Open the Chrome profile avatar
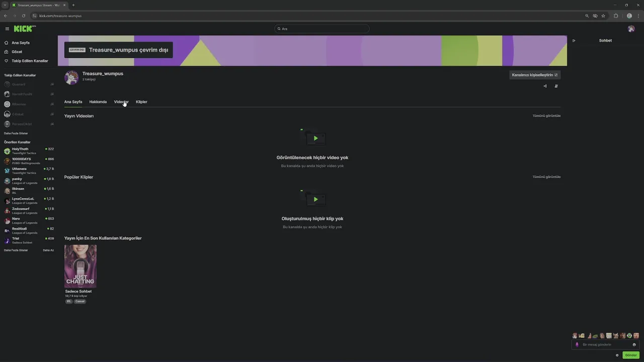 pos(629,16)
